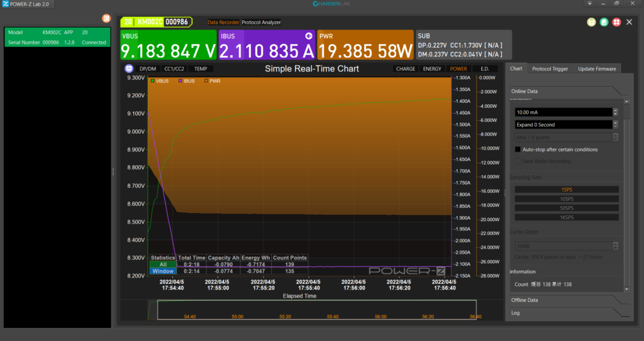Show the CC1/CC2 chart curves
This screenshot has width=644, height=341.
click(174, 69)
